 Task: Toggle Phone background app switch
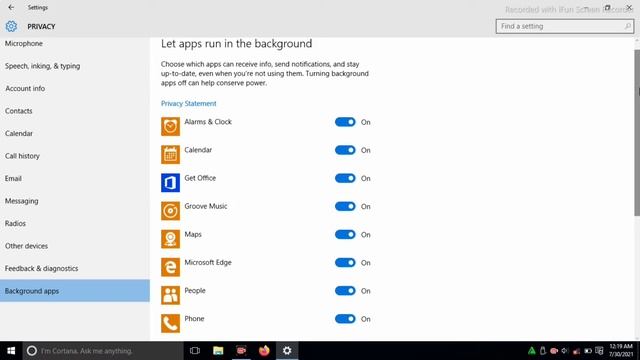345,319
